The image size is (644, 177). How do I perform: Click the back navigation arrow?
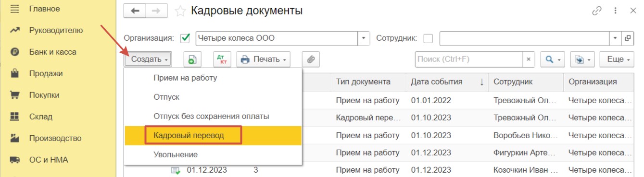(135, 11)
